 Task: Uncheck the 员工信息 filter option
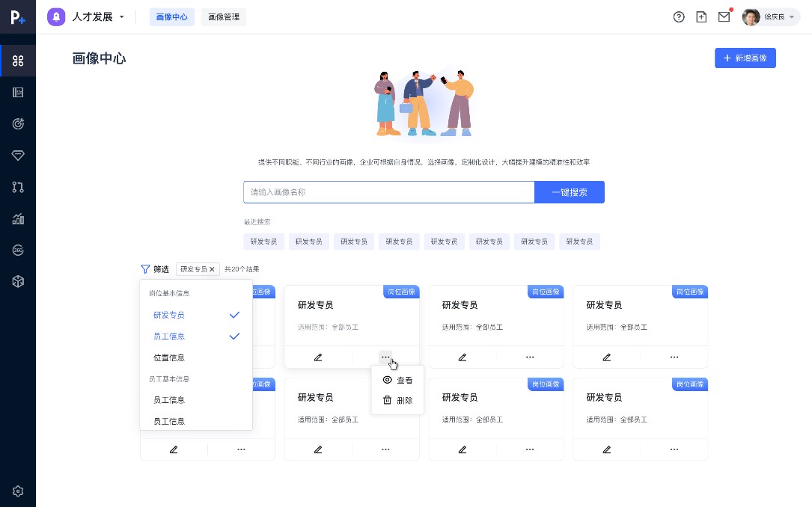pyautogui.click(x=168, y=336)
